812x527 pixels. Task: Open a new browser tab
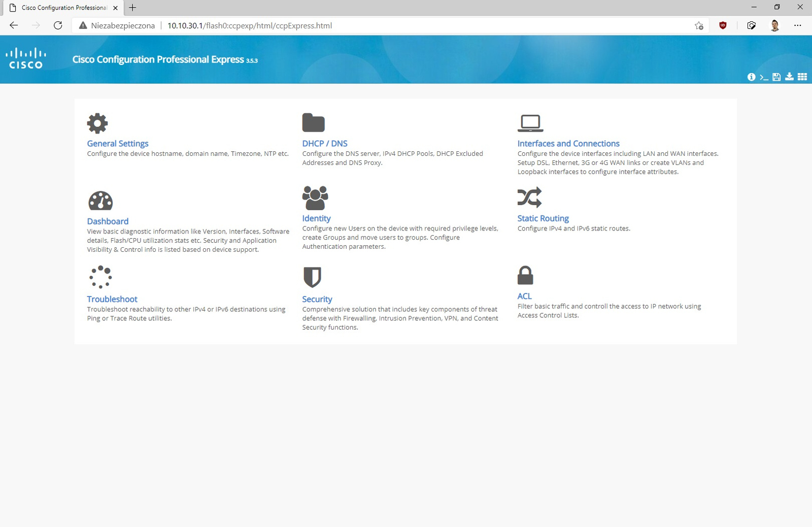coord(133,8)
